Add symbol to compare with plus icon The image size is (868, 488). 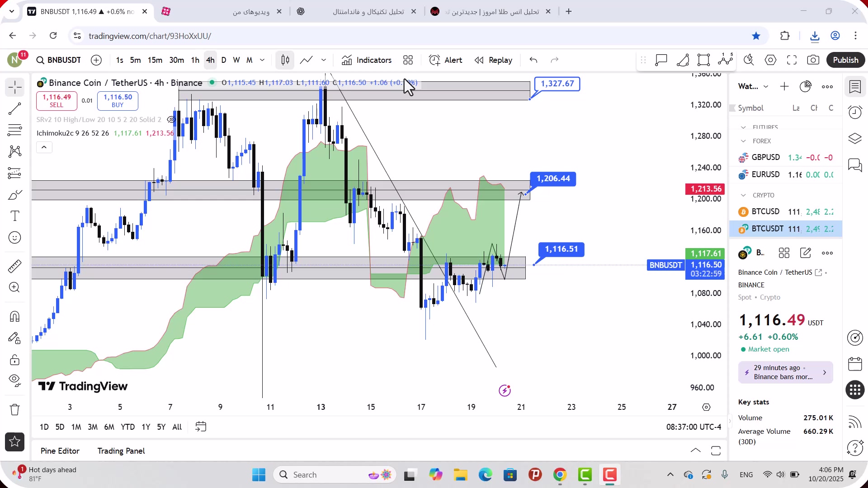[x=96, y=60]
